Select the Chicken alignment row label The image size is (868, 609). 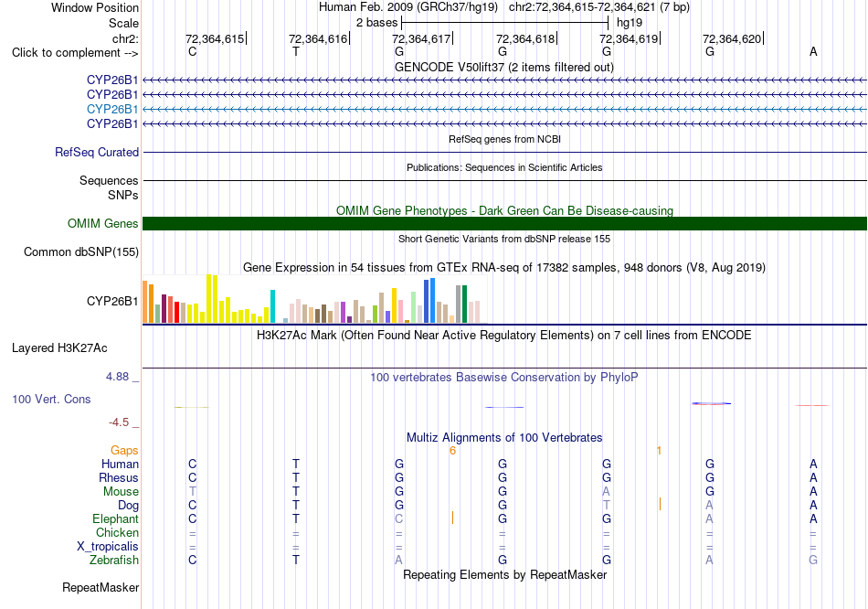(x=117, y=532)
